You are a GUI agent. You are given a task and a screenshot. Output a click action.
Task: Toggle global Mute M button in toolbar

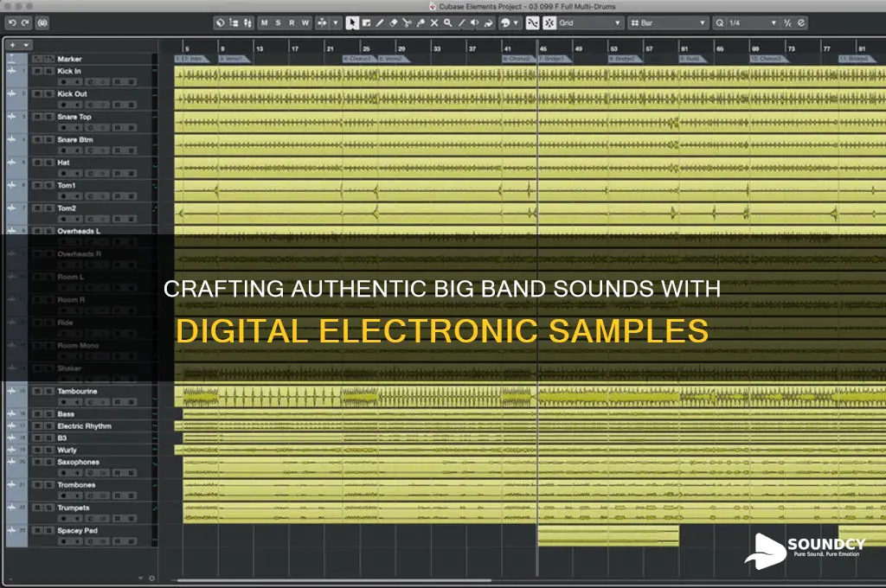264,22
